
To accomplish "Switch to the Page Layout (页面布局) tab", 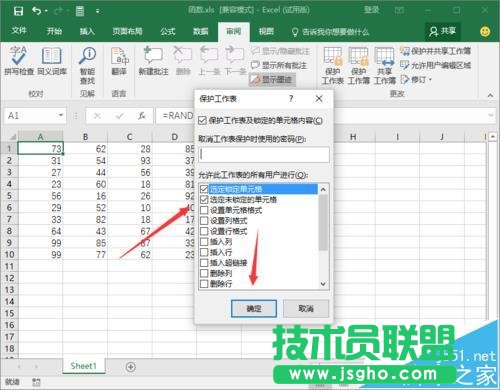I will [x=127, y=32].
